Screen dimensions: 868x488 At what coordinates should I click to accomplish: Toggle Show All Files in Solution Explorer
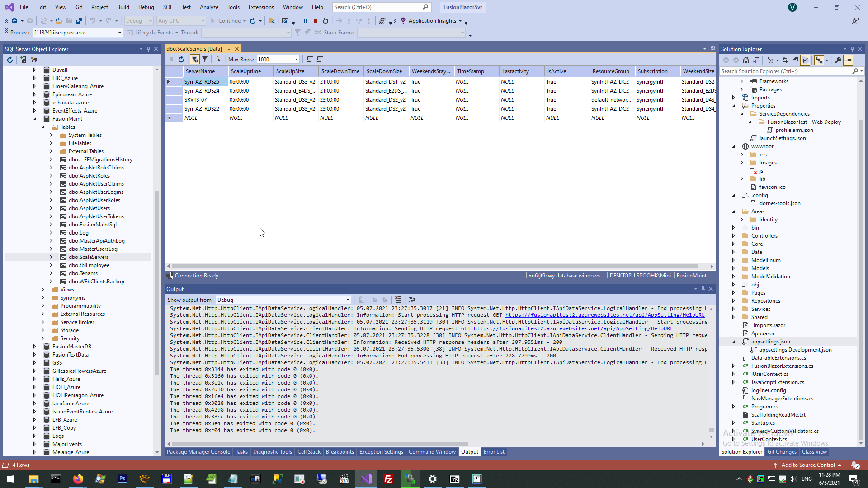click(x=805, y=60)
